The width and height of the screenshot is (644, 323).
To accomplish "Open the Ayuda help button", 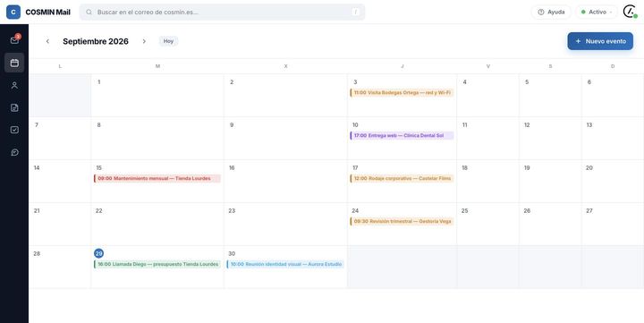I will point(551,12).
